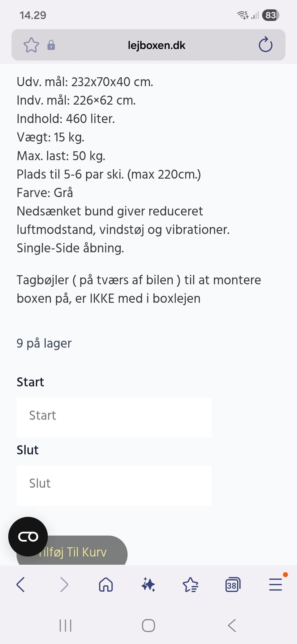Viewport: 297px width, 644px height.
Task: Go back with the browser back arrow
Action: 21,585
